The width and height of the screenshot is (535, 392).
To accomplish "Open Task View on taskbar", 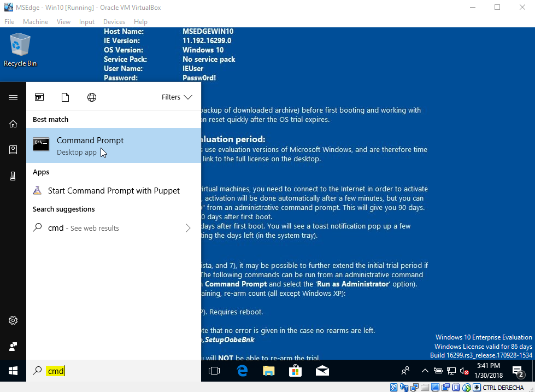I will (x=214, y=371).
